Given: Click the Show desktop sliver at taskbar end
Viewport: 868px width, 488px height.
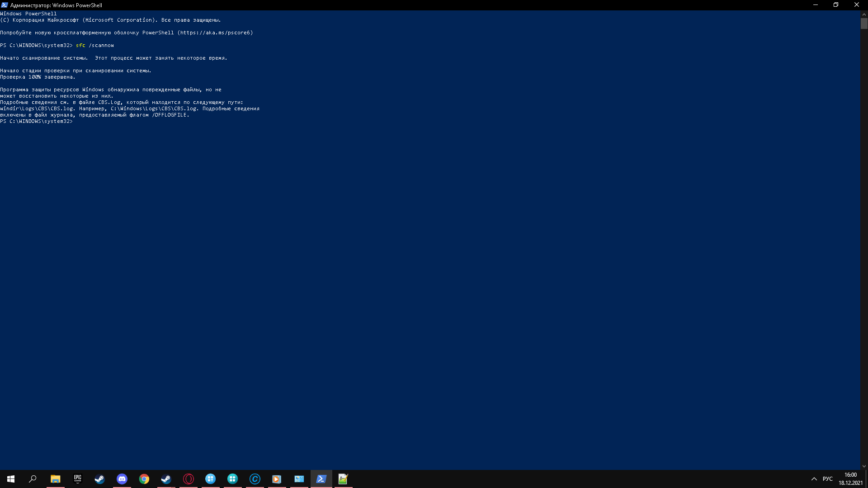Looking at the screenshot, I should pyautogui.click(x=867, y=479).
